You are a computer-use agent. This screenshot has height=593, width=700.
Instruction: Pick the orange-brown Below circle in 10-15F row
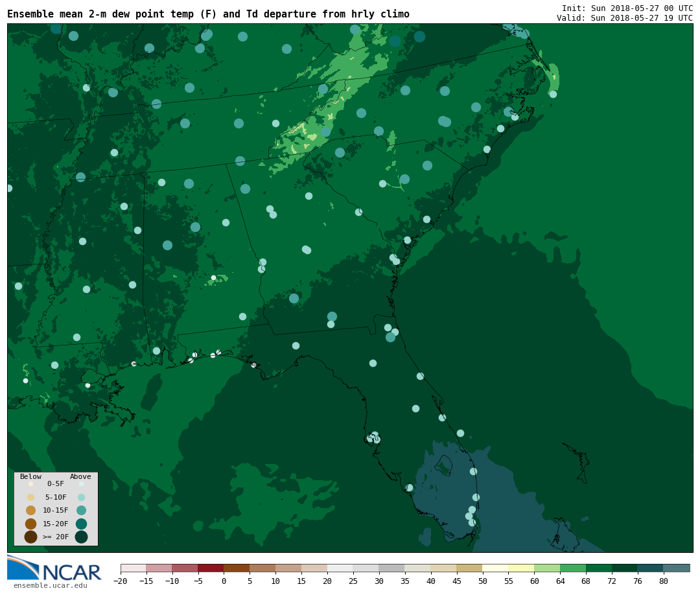[31, 511]
